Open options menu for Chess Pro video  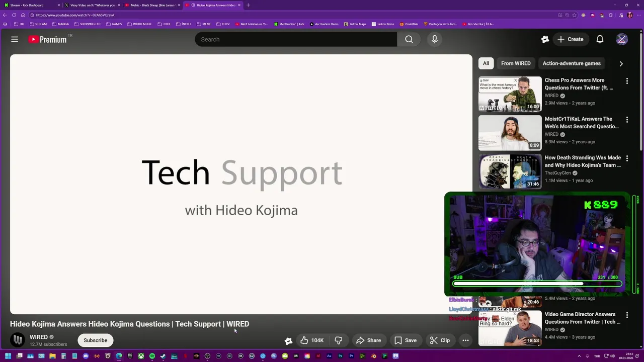tap(627, 81)
